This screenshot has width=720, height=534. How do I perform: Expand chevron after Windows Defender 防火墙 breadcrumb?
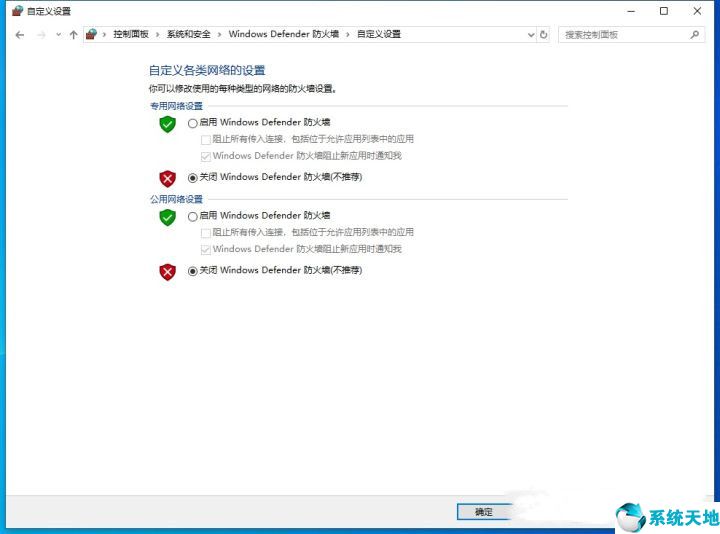click(x=348, y=35)
